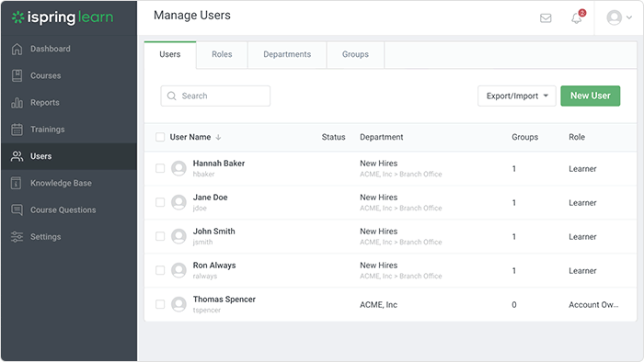
Task: Click the Course Questions chat icon
Action: [17, 209]
